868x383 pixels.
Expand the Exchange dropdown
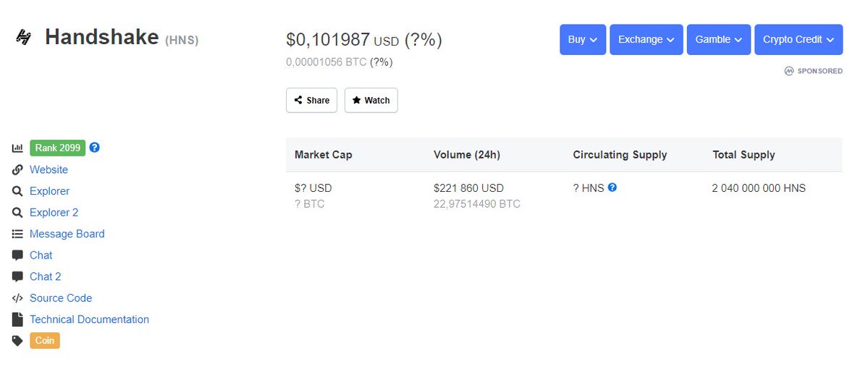point(646,39)
